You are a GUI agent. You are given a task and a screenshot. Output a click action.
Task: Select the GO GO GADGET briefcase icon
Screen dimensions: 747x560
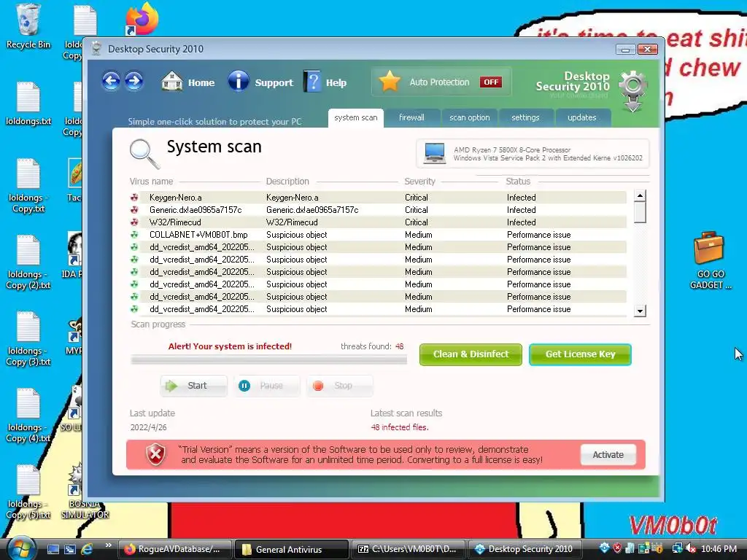710,261
